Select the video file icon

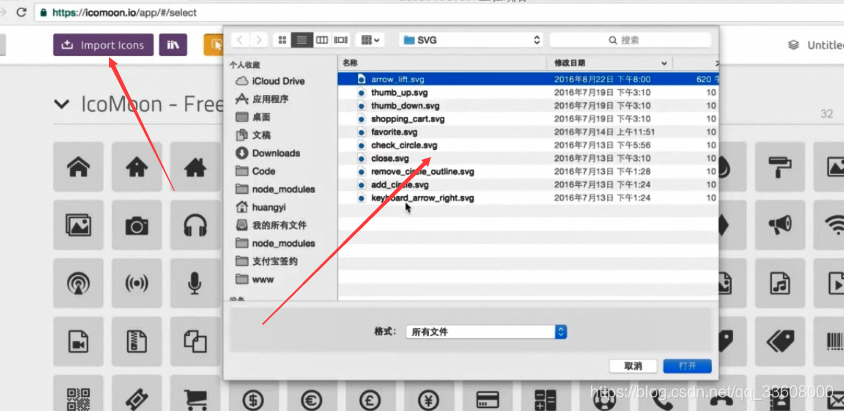pos(79,342)
